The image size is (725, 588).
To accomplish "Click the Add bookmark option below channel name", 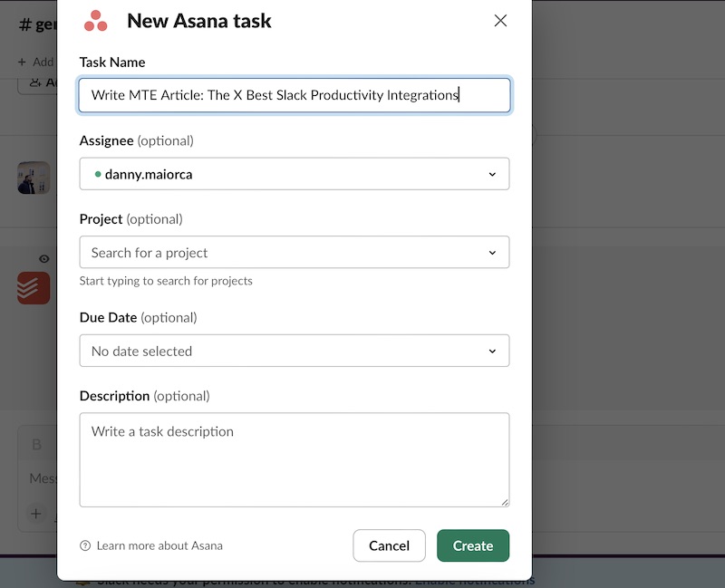I will pyautogui.click(x=36, y=62).
